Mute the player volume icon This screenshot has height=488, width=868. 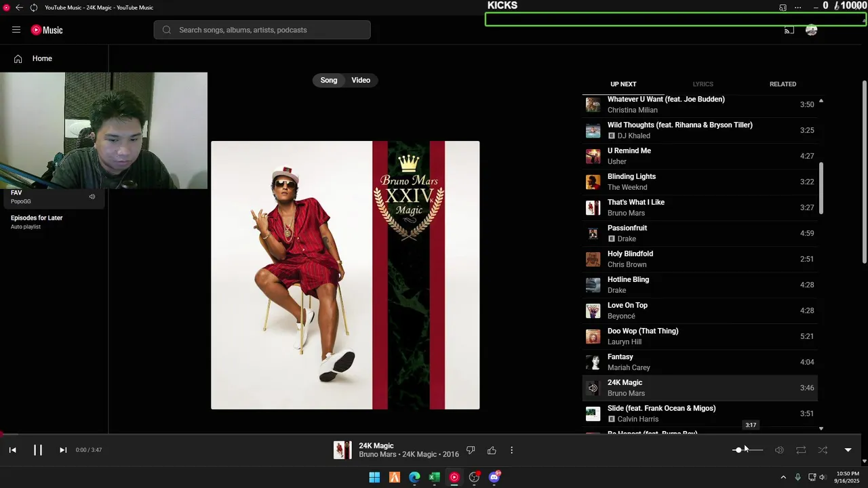click(x=779, y=450)
